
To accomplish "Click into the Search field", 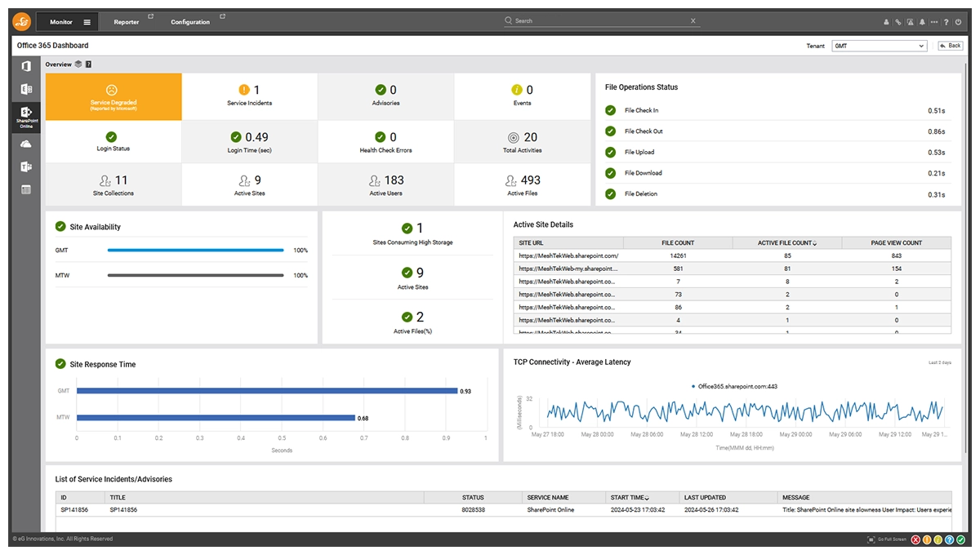I will (602, 21).
